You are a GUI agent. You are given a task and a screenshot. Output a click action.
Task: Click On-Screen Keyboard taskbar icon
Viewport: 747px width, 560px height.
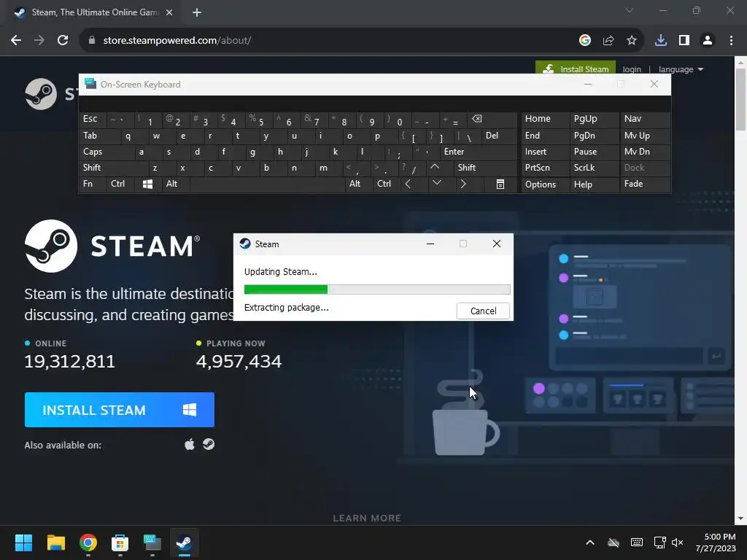point(152,542)
